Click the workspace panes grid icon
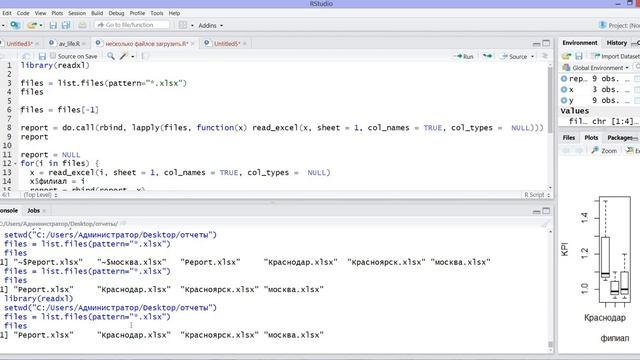The width and height of the screenshot is (640, 360). pyautogui.click(x=183, y=25)
